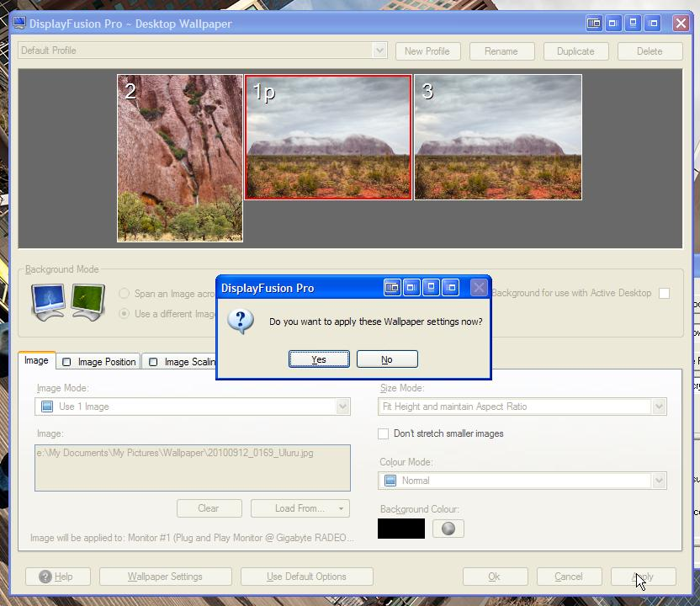Select the monitor 2 wallpaper thumbnail
The image size is (700, 606).
(x=180, y=158)
